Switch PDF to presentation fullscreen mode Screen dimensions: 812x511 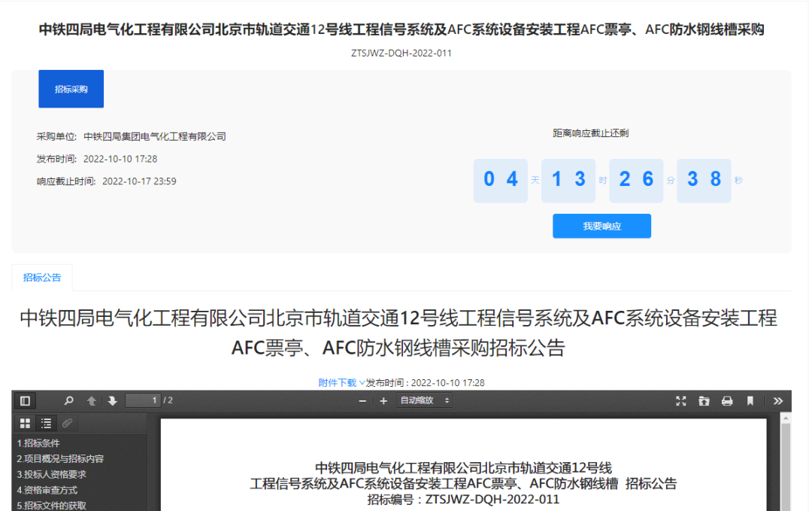(681, 400)
